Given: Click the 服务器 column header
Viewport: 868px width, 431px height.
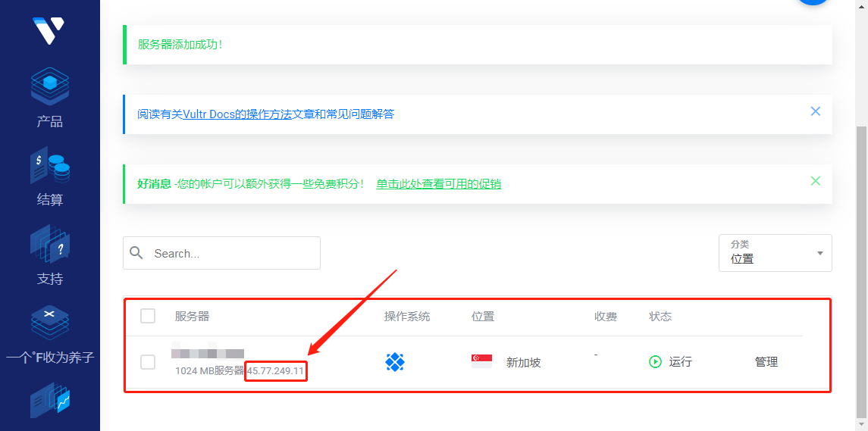Looking at the screenshot, I should tap(192, 316).
